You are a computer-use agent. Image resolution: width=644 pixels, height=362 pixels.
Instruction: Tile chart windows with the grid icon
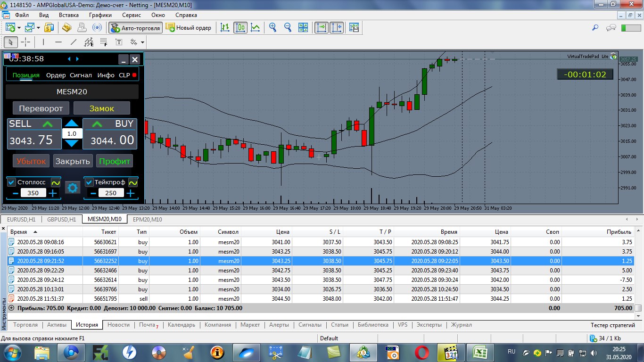click(303, 27)
